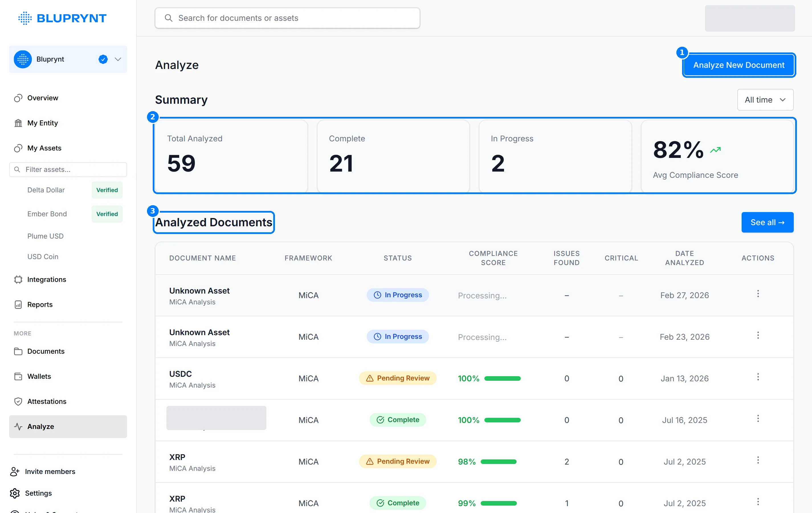Click the Complete badge on the Jul 16, 2025 row

(x=397, y=420)
